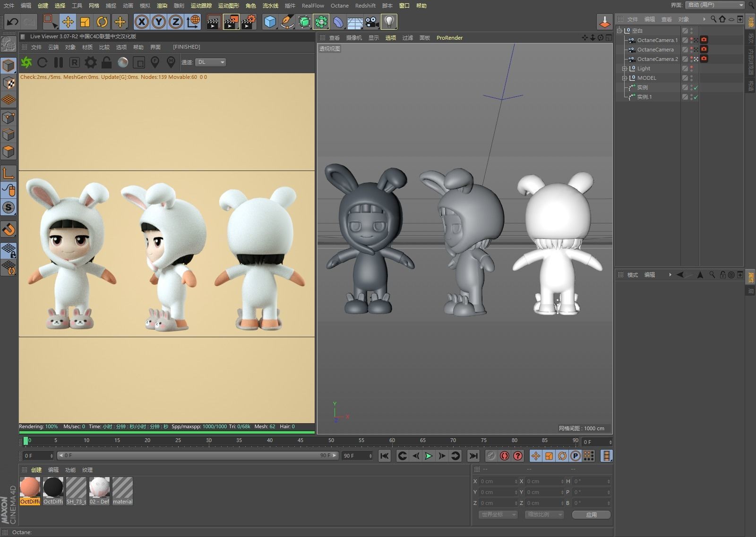Click the 应用 apply button

pyautogui.click(x=591, y=515)
